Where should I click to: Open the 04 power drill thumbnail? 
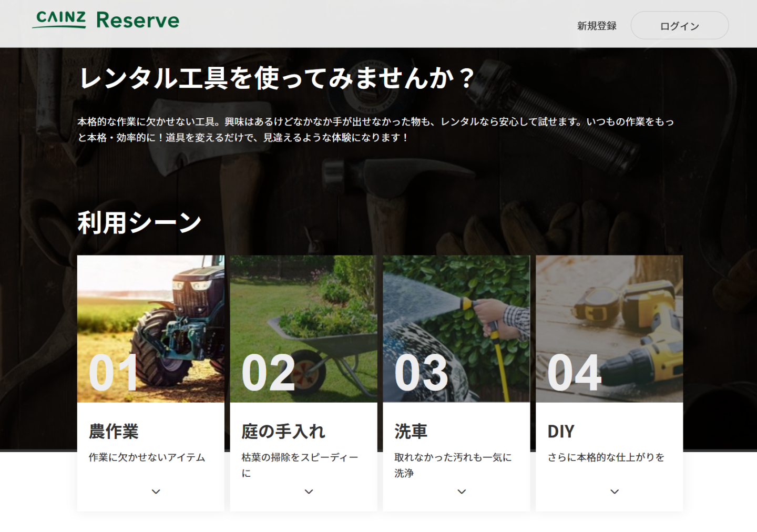coord(609,329)
